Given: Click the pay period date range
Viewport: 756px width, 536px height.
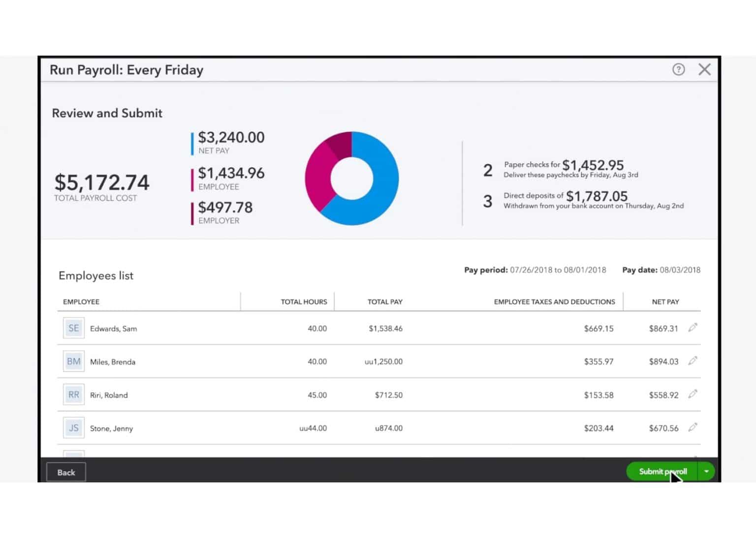Looking at the screenshot, I should coord(558,269).
